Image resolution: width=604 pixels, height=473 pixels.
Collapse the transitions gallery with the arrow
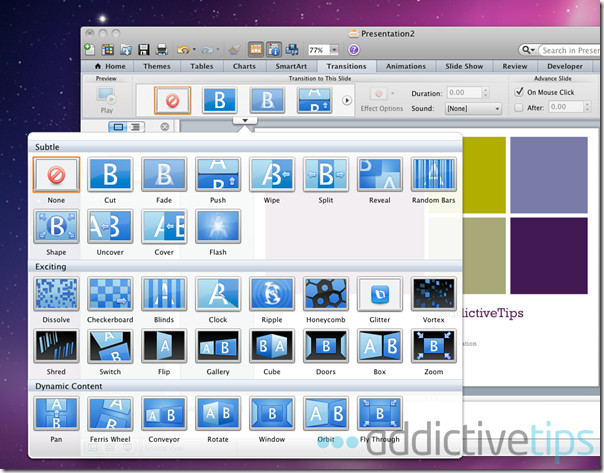click(x=245, y=121)
